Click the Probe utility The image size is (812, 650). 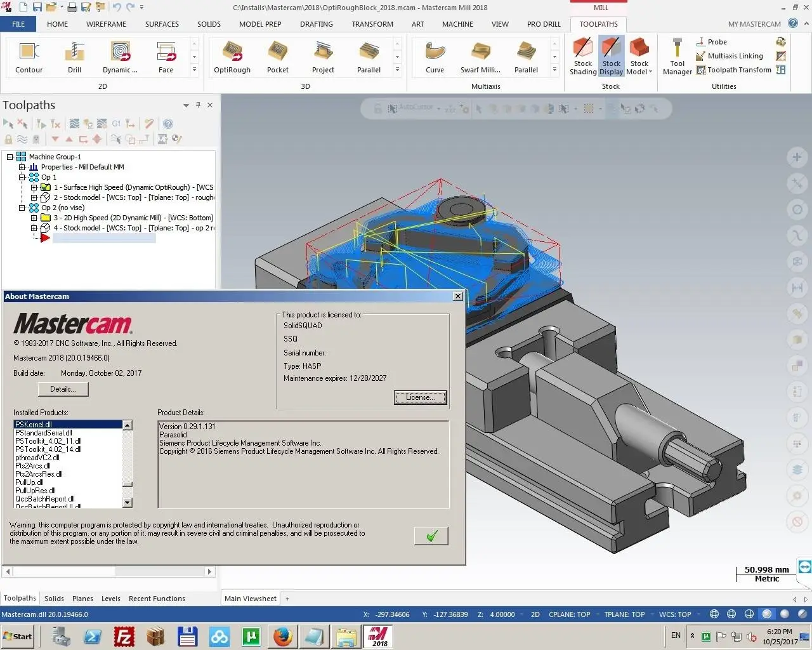[x=711, y=42]
